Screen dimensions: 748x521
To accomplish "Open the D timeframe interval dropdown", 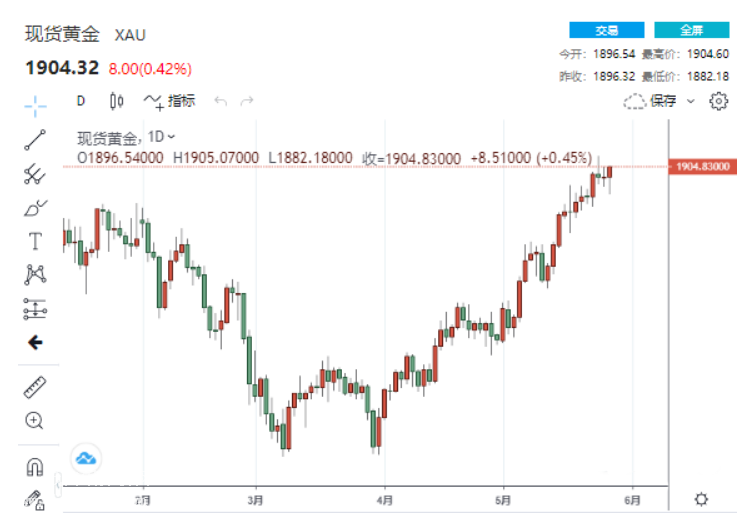I will pos(81,100).
